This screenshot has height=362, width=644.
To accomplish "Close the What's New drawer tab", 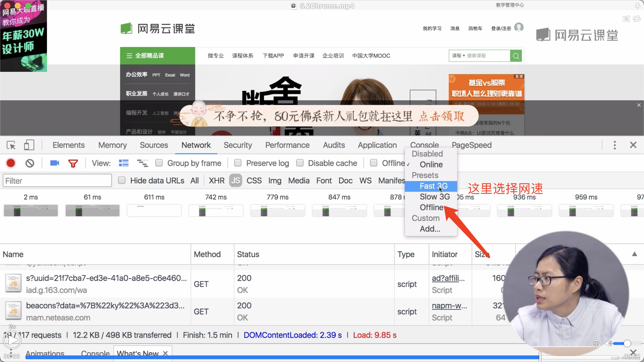I will coord(165,353).
